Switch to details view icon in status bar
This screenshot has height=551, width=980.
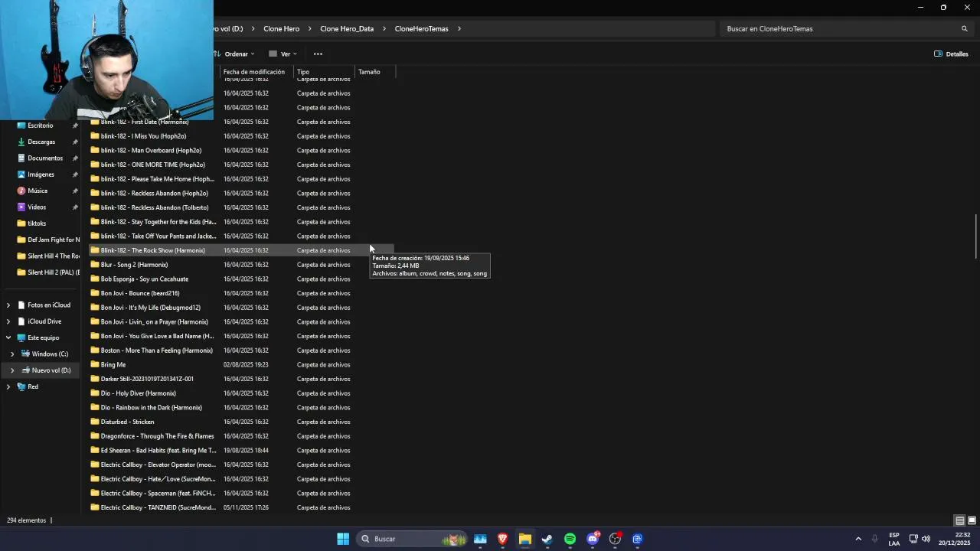coord(959,520)
